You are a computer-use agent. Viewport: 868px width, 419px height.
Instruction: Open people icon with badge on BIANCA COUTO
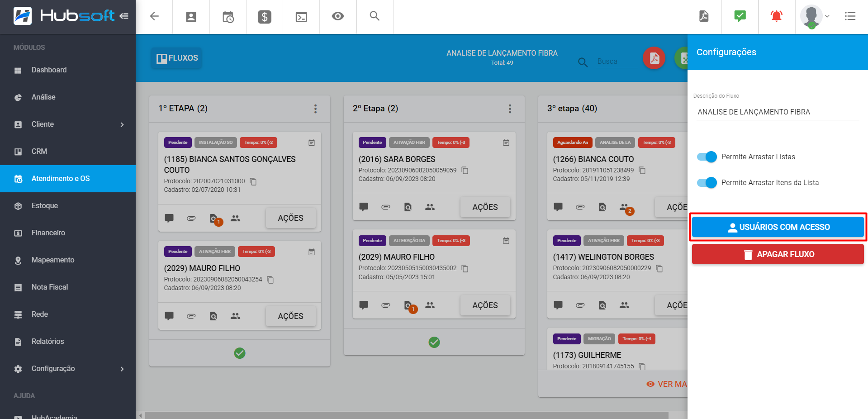625,207
